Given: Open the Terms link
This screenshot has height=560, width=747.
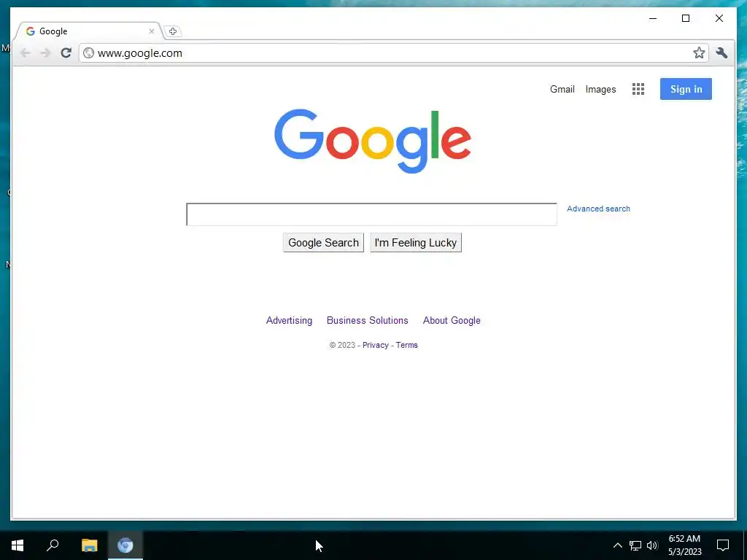Looking at the screenshot, I should click(x=407, y=345).
